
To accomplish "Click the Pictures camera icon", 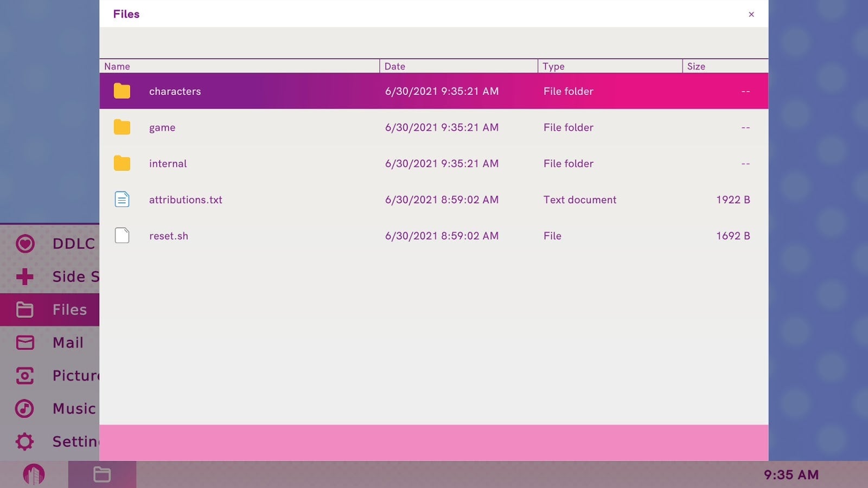I will pos(25,376).
